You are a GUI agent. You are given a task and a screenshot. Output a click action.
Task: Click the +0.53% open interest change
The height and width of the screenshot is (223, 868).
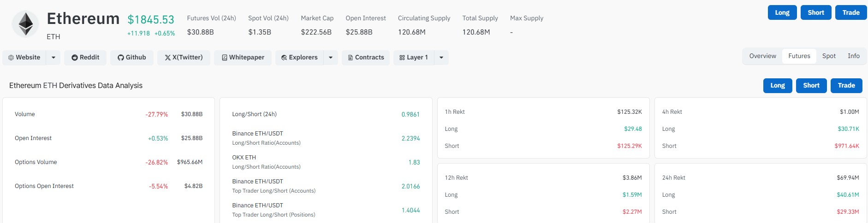tap(158, 138)
